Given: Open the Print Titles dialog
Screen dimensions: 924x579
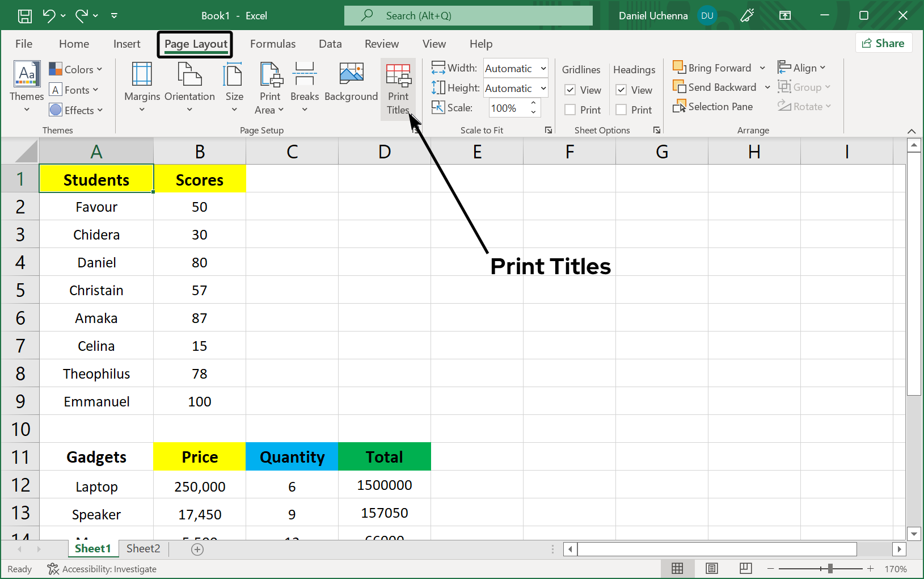Looking at the screenshot, I should click(398, 88).
